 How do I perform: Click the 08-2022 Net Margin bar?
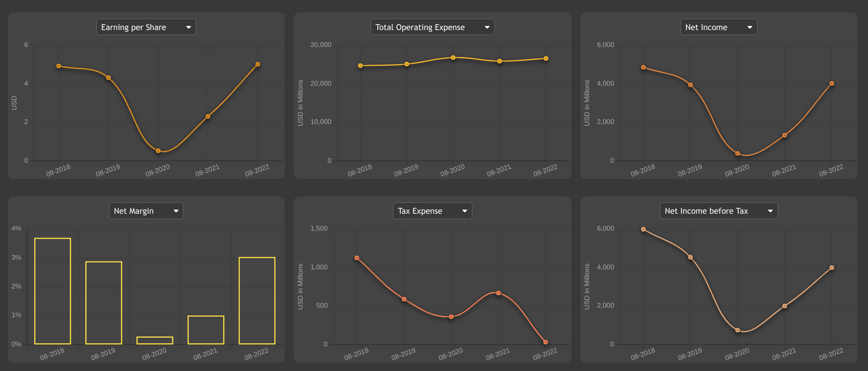coord(257,300)
